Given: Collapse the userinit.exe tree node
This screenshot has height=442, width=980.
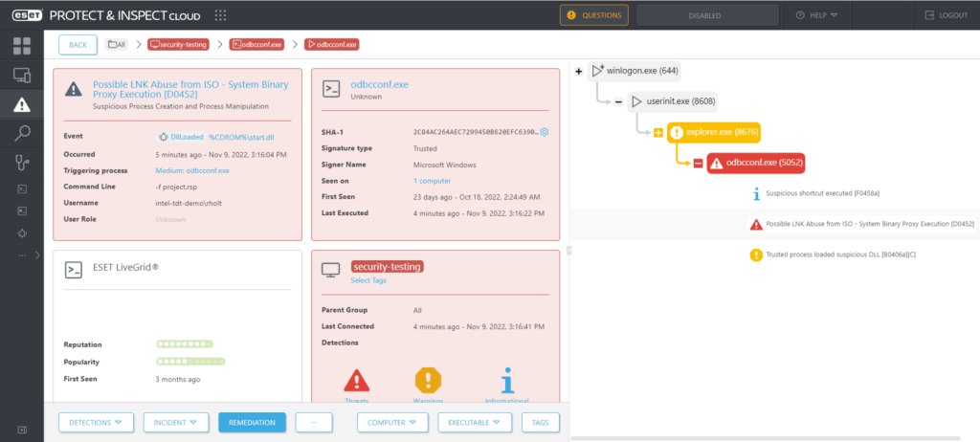Looking at the screenshot, I should click(x=618, y=101).
